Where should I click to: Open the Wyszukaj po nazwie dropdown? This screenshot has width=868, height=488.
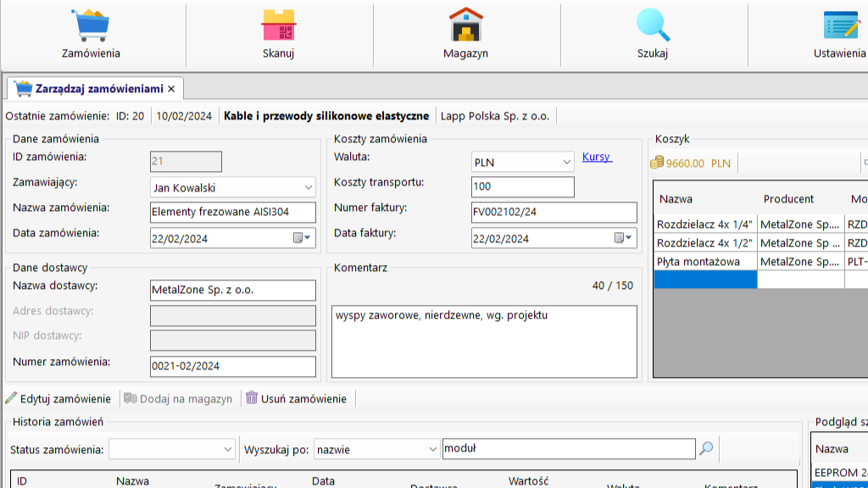431,449
